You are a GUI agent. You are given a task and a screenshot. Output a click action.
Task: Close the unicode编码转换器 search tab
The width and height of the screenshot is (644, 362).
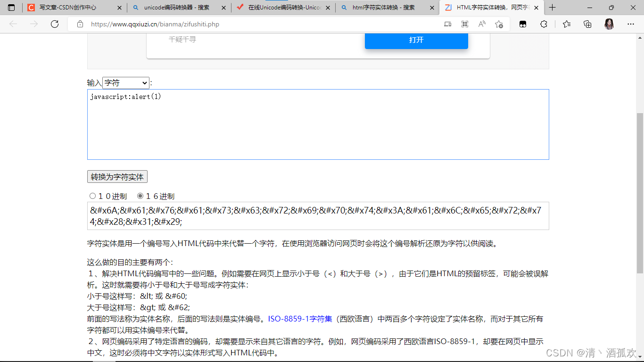223,8
